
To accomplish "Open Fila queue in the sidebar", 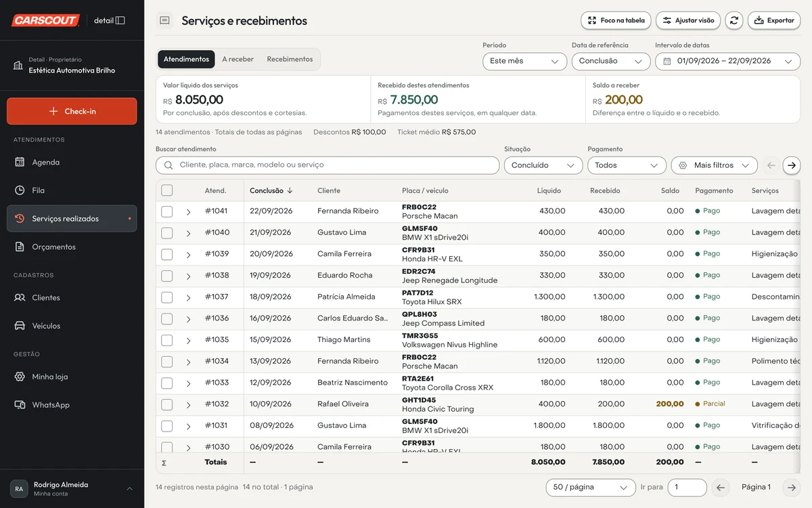I will click(x=72, y=190).
